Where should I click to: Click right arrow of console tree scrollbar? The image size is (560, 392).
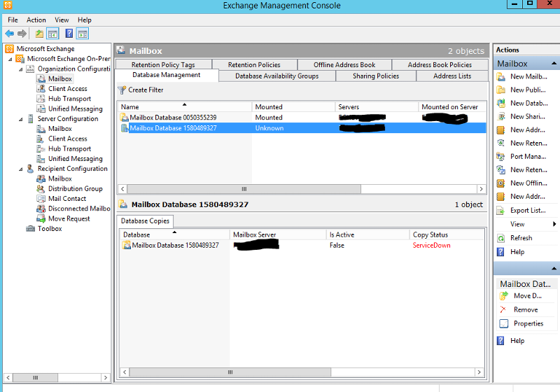[x=106, y=377]
